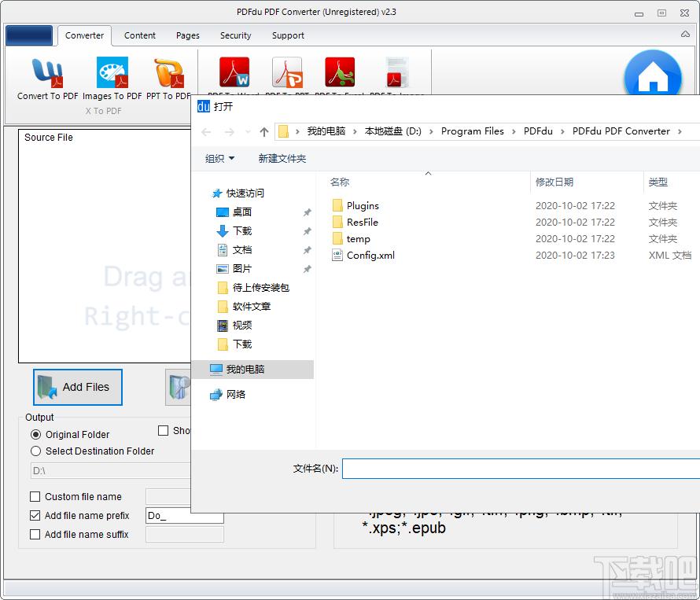Switch to the Security tab
This screenshot has height=600, width=700.
(235, 35)
